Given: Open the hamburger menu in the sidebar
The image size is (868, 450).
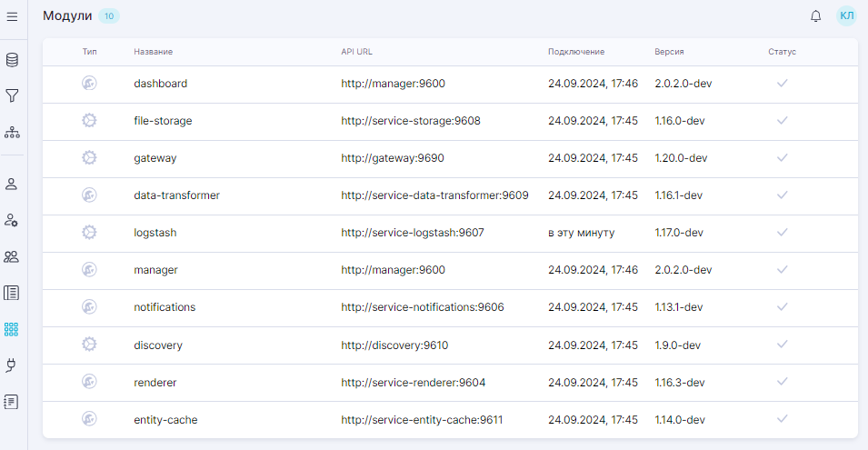Looking at the screenshot, I should coord(12,16).
